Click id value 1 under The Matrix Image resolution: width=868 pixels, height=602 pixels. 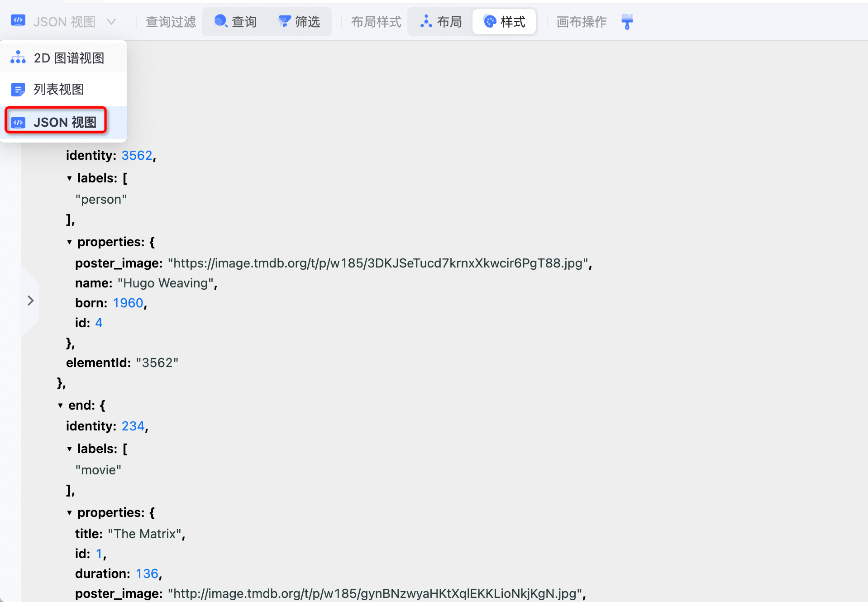99,554
